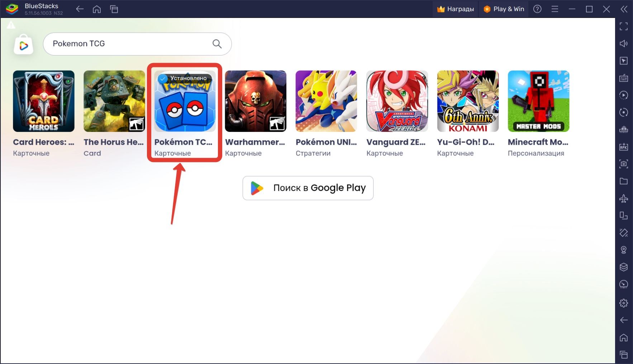Image resolution: width=633 pixels, height=364 pixels.
Task: Click the sidebar recent apps icon
Action: (624, 355)
